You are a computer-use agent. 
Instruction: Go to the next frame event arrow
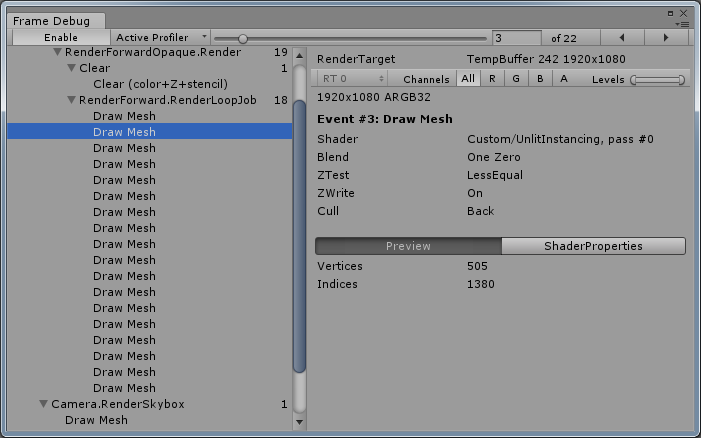(666, 37)
